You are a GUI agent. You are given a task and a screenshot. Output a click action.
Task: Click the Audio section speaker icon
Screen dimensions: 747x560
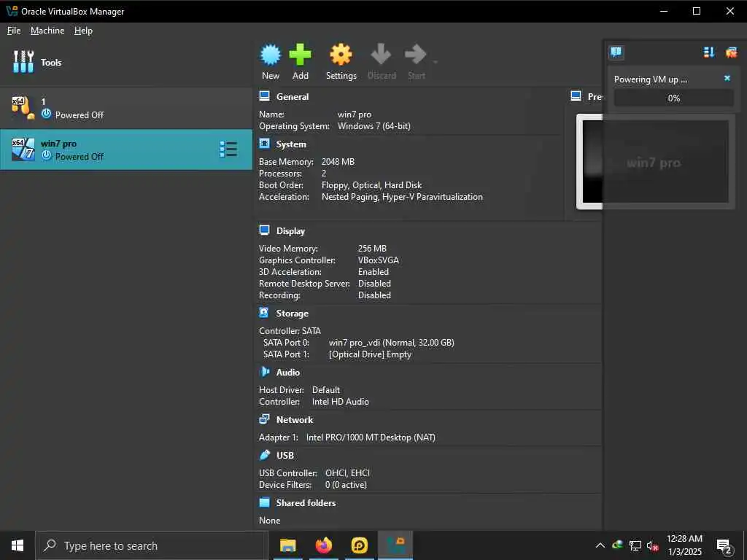tap(264, 371)
